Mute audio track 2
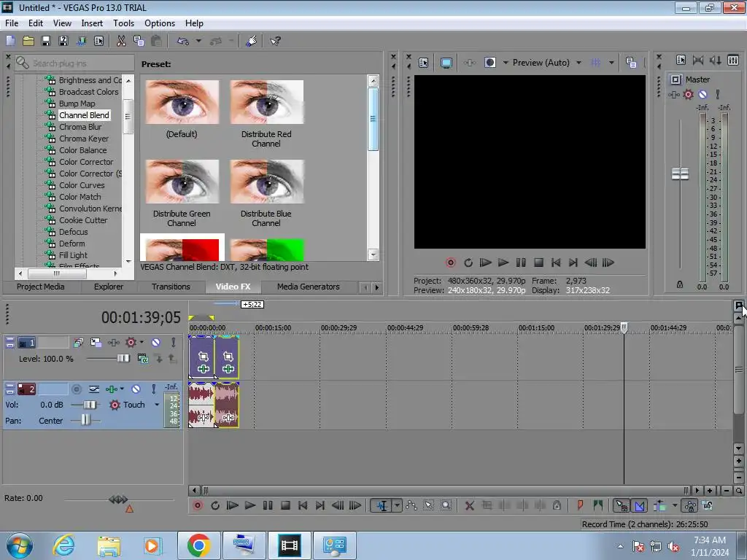 136,389
